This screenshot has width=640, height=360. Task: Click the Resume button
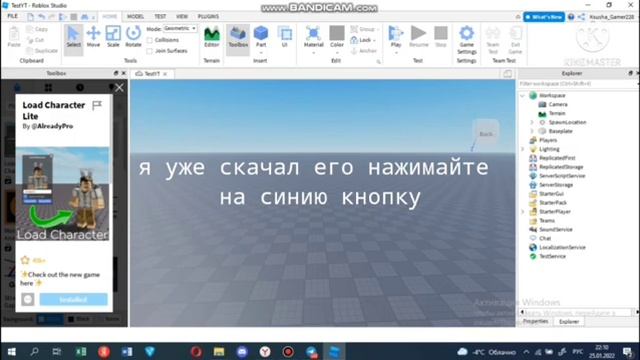click(418, 37)
